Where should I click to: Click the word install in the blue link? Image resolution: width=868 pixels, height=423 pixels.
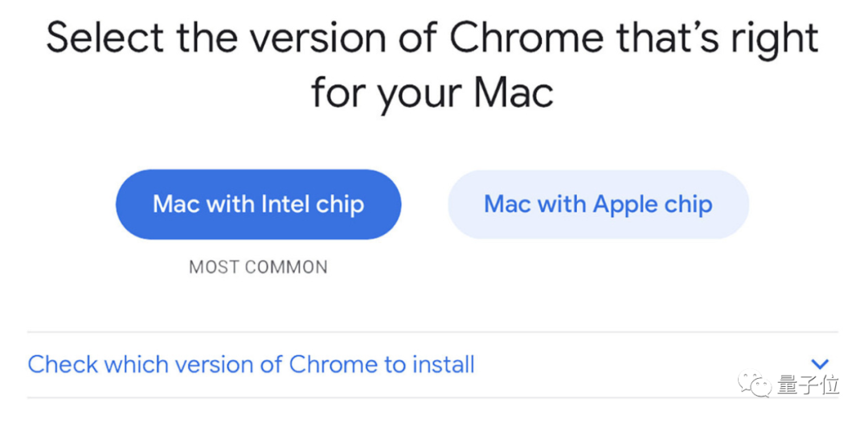coord(443,364)
